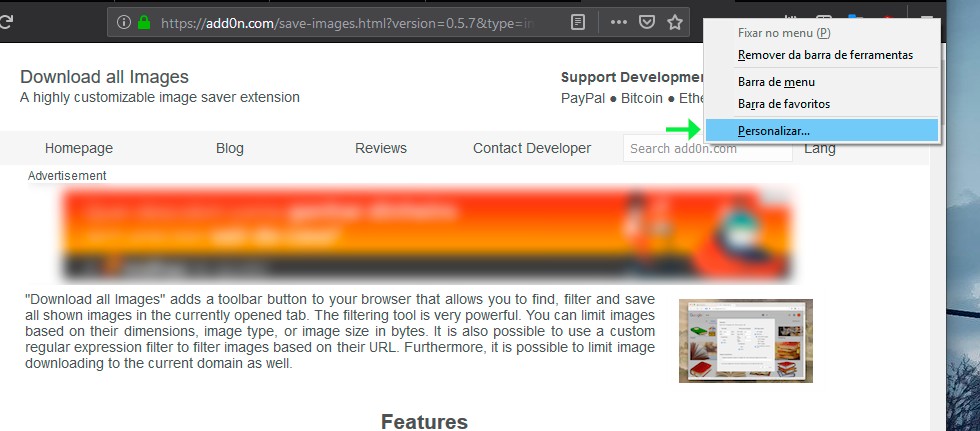Screen dimensions: 980x431
Task: Go to the Blog page
Action: pyautogui.click(x=229, y=149)
